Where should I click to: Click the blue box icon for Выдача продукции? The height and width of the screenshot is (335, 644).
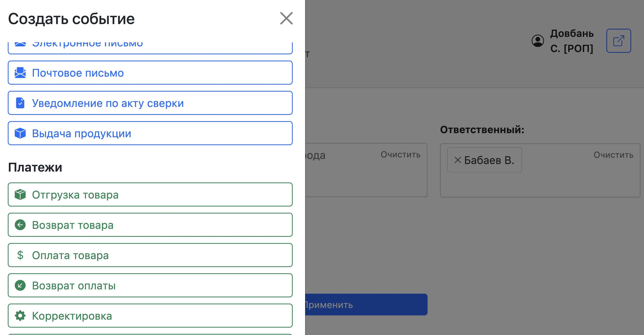point(20,133)
